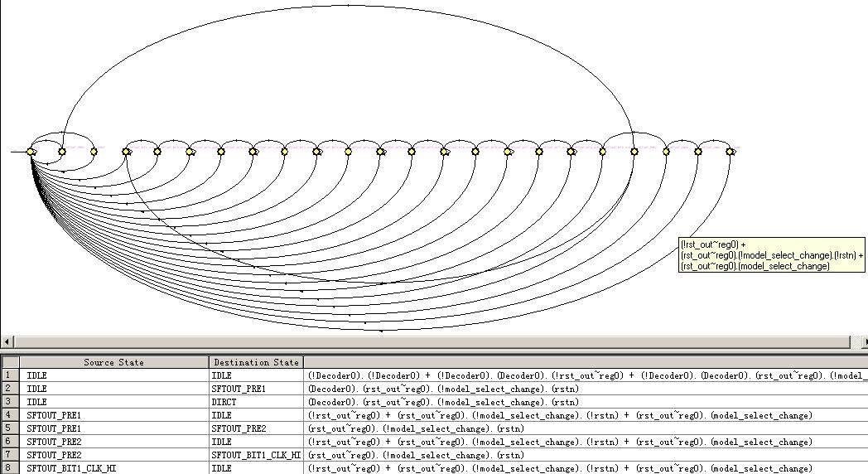Click destination SFTOUT_PRE1 in row 2
The width and height of the screenshot is (868, 474).
tap(256, 389)
